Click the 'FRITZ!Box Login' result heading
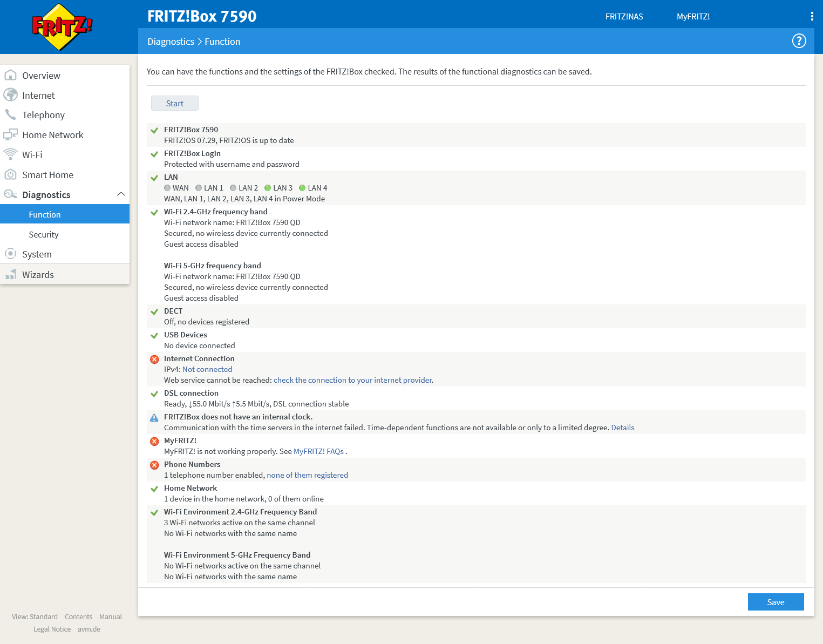The image size is (823, 644). click(192, 153)
